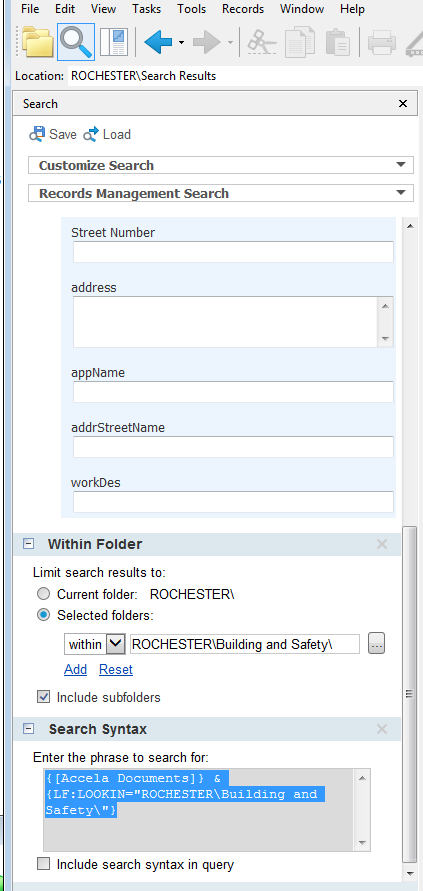Viewport: 423px width, 891px height.
Task: Click the Reset link
Action: [116, 669]
